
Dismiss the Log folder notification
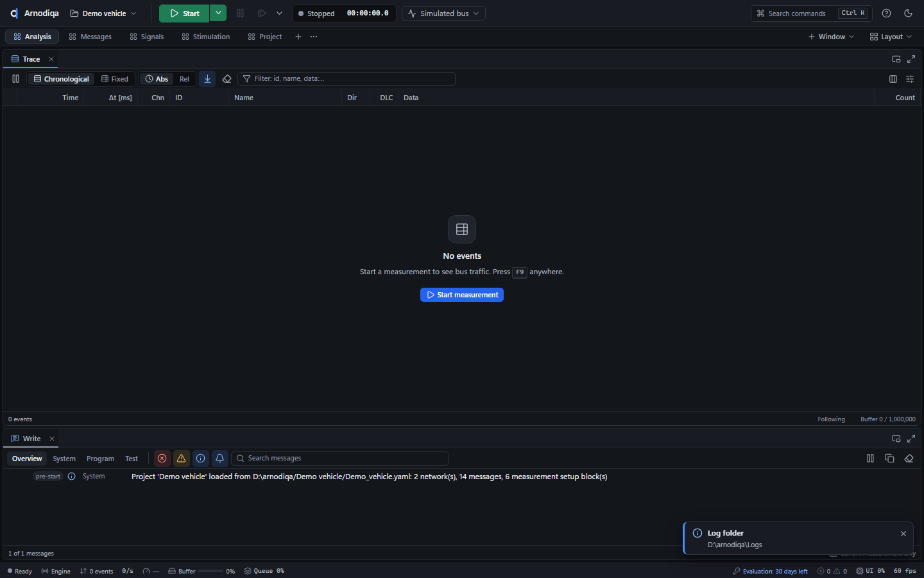click(x=903, y=534)
